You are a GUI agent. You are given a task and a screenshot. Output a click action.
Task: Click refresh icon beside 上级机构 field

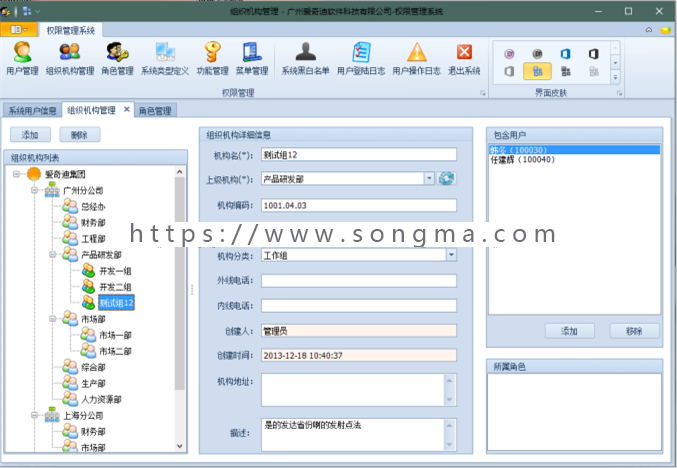pos(446,178)
